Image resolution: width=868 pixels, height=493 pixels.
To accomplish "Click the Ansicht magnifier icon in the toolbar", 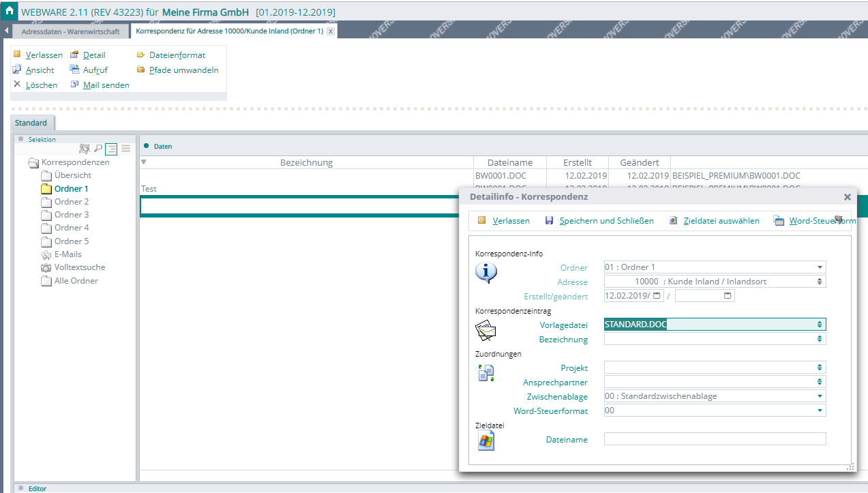I will [17, 70].
